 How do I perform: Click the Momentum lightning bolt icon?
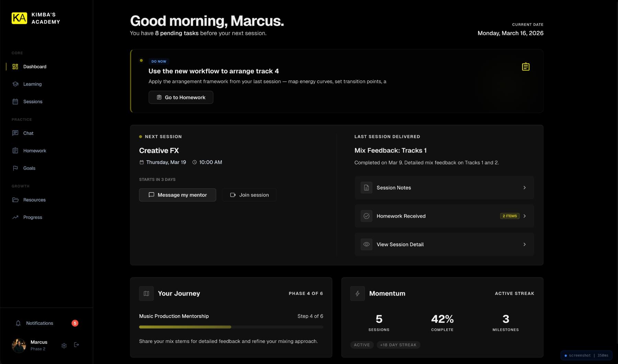(357, 294)
